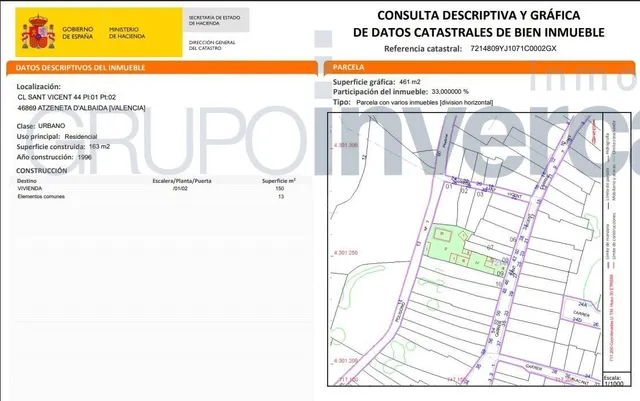Select Superficie construida value 163 m2
640x401 pixels.
99,146
